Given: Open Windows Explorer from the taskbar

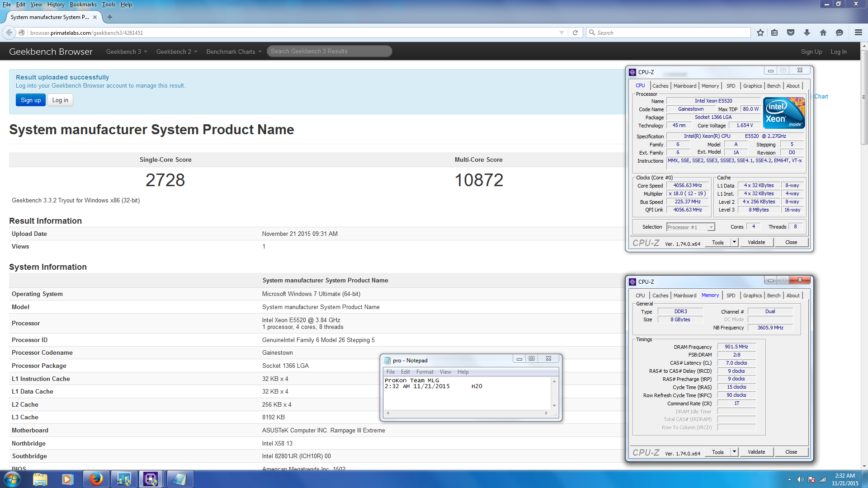Looking at the screenshot, I should (x=40, y=479).
